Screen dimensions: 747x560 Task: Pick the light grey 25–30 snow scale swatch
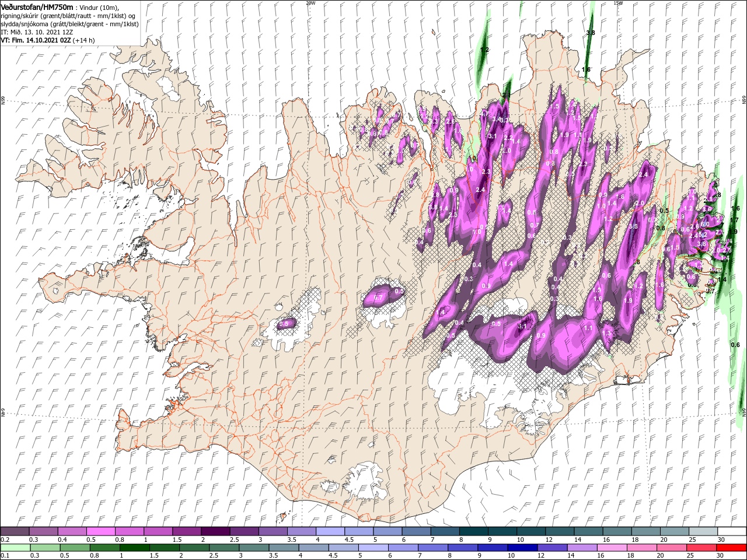704,531
